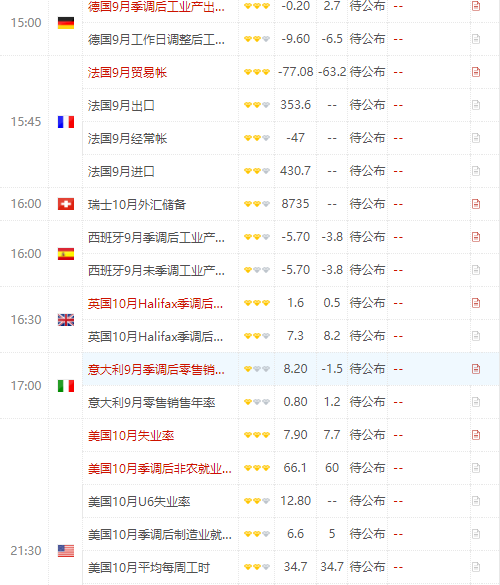500x585 pixels.
Task: Open 美国10月季调后非农就业... event
Action: 160,468
